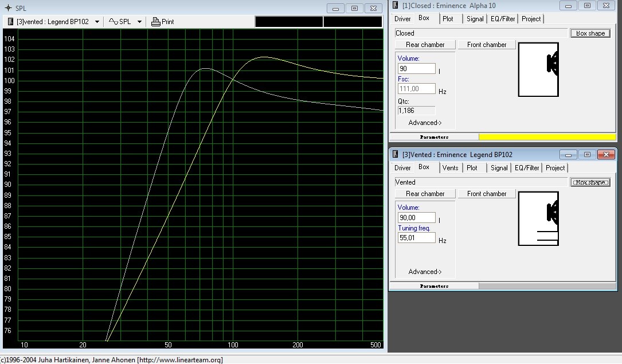Click Box shape button in Closed window
Viewport: 622px width, 364px height.
click(x=590, y=33)
